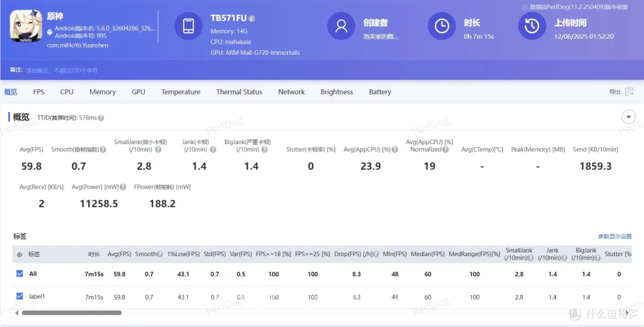
Task: Open help icon in table SmallJank column header
Action: click(x=531, y=258)
